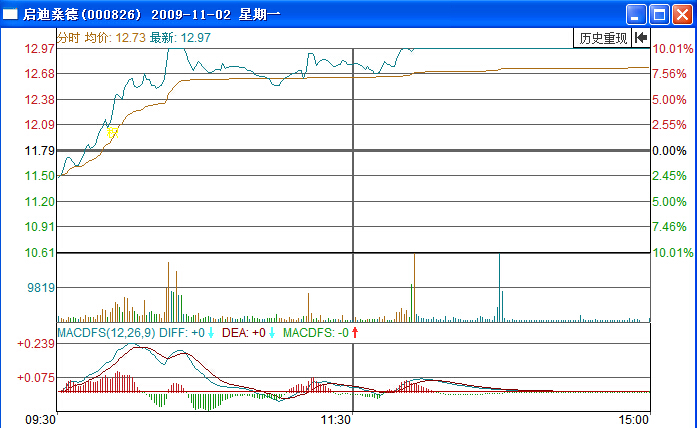697x428 pixels.
Task: Click the 15:00 closing time label
Action: [633, 419]
